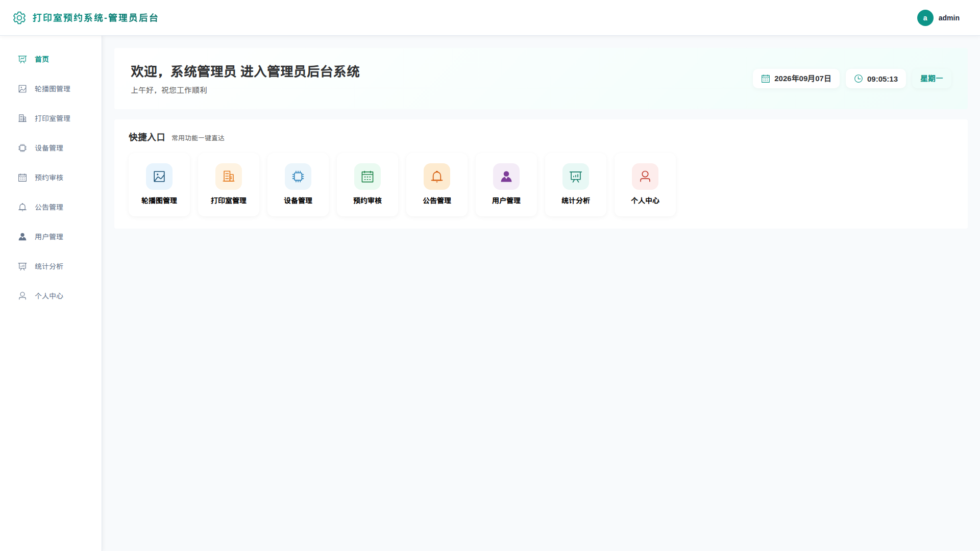Click the 打印室管理 sidebar building icon

click(22, 118)
